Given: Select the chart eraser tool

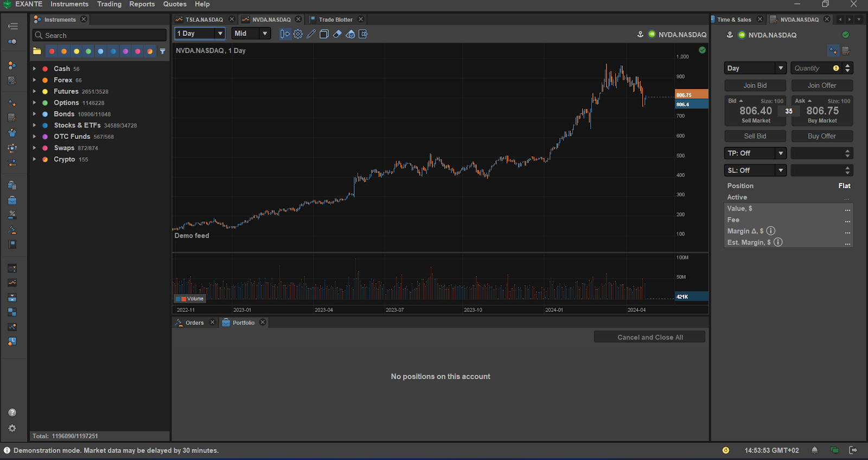Looking at the screenshot, I should (x=337, y=34).
